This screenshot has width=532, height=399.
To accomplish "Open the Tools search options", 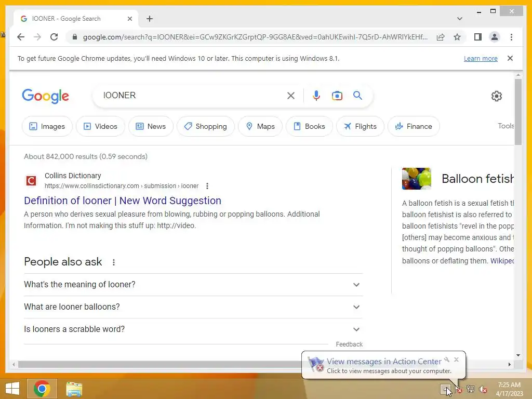I will coord(506,126).
